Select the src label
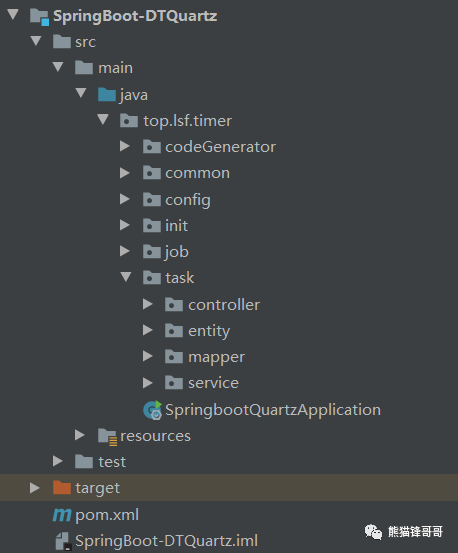This screenshot has width=458, height=553. (85, 42)
